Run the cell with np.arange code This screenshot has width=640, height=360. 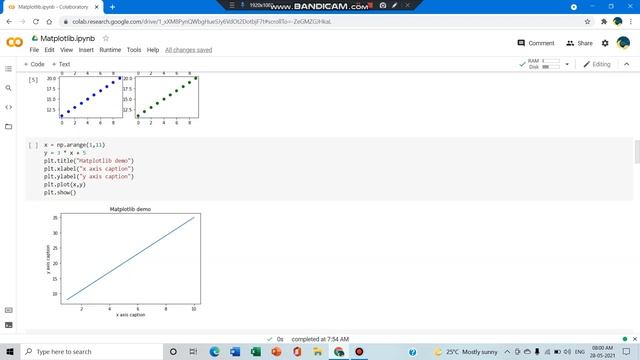click(33, 145)
